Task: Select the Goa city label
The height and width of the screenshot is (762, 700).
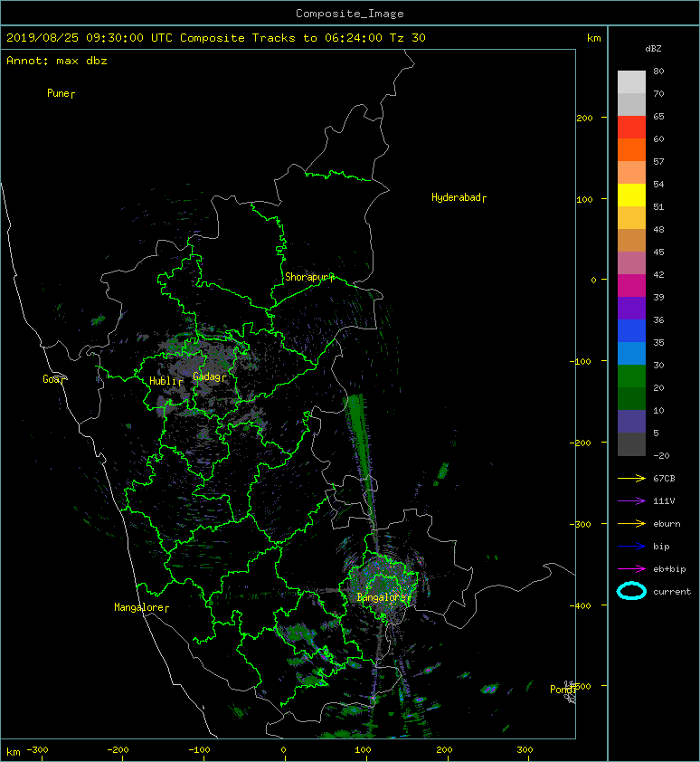Action: (x=53, y=379)
